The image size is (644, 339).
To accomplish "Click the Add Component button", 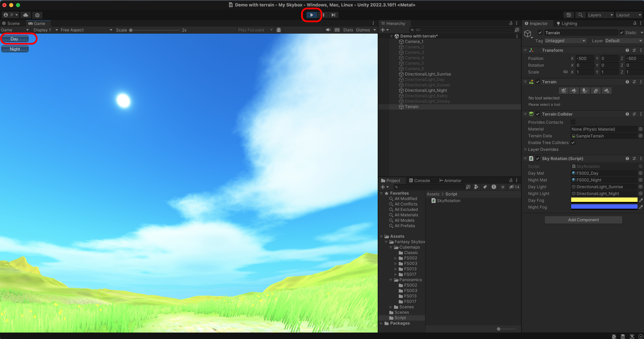I will click(x=583, y=220).
